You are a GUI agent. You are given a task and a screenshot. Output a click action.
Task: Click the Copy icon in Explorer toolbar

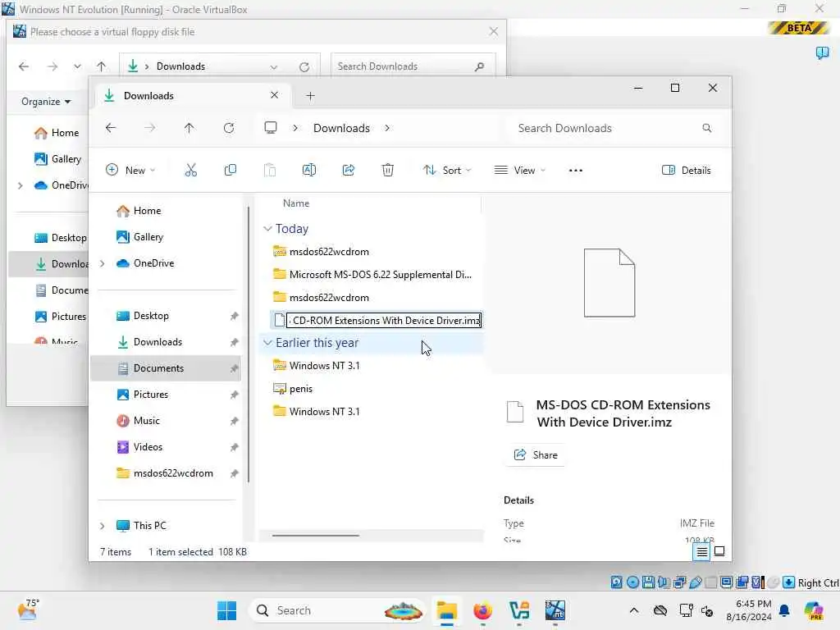[231, 171]
